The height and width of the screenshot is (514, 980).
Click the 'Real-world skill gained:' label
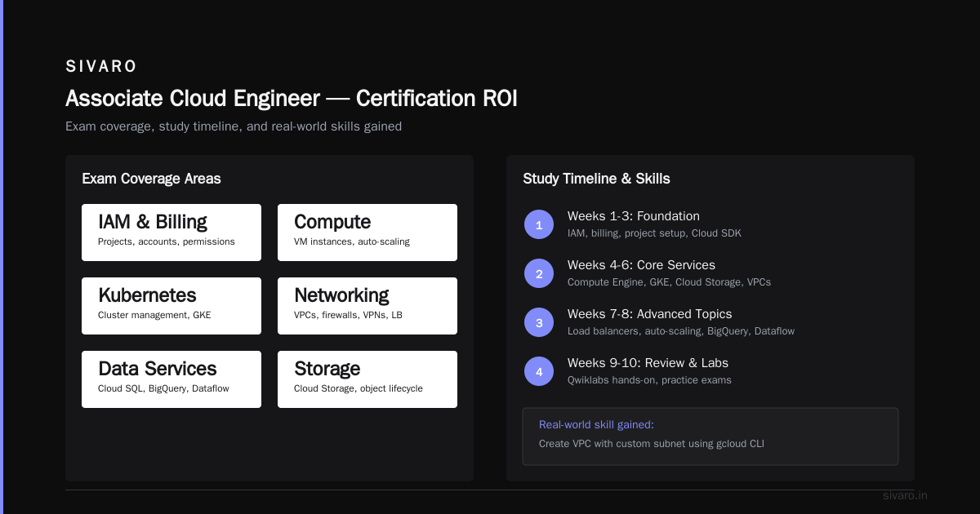(596, 425)
